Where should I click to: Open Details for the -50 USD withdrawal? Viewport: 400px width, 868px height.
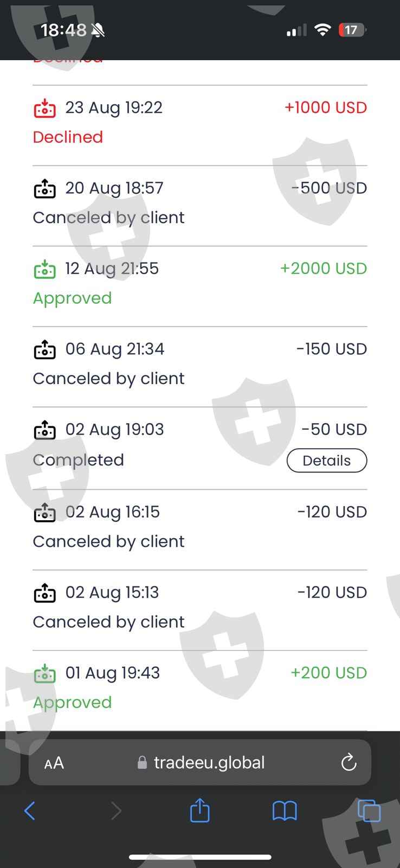327,461
